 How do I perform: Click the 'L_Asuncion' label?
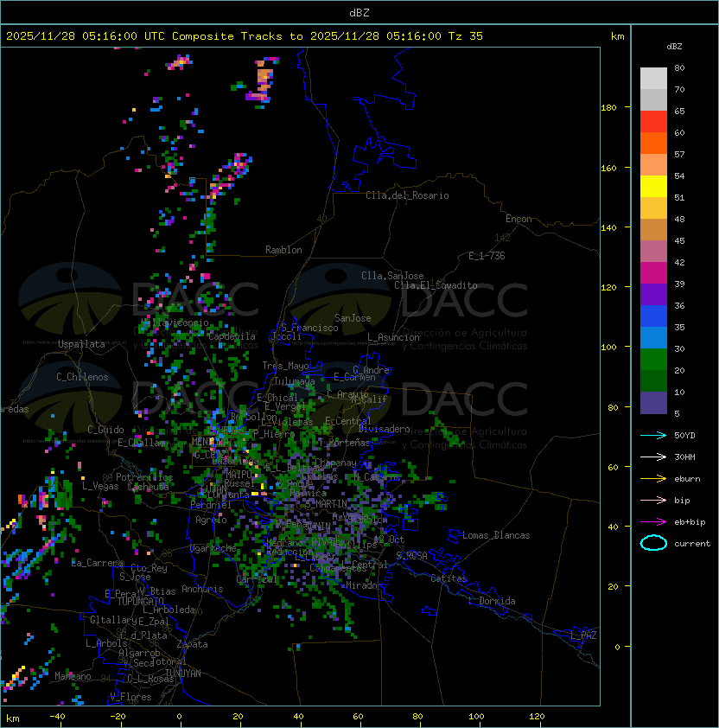[393, 337]
